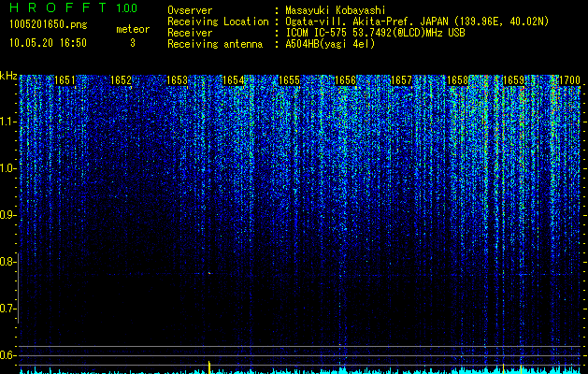
Task: Click the Ogata-vill. Akita-Pref. JAPAN location text
Action: pos(417,22)
